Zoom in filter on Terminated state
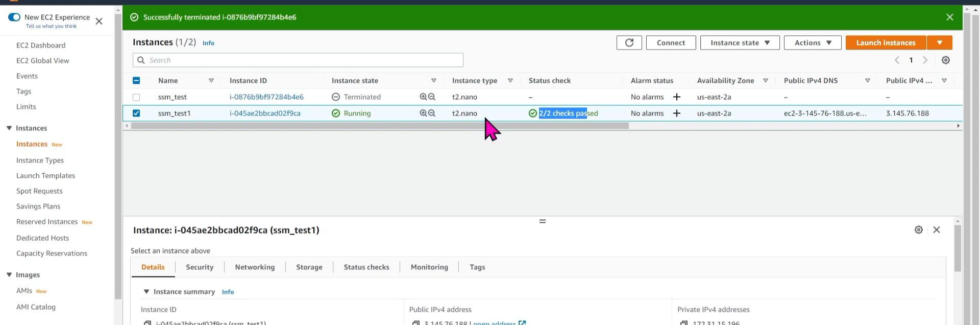Viewport: 980px width, 325px height. 423,97
